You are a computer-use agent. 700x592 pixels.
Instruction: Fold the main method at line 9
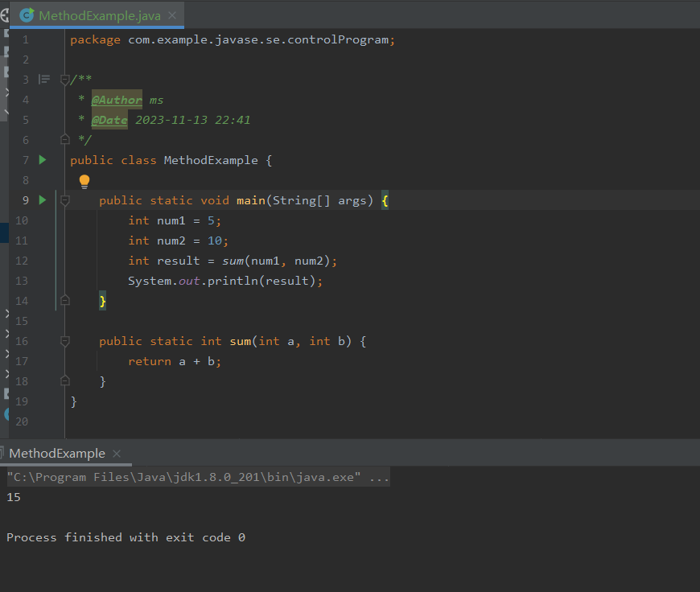pyautogui.click(x=64, y=200)
